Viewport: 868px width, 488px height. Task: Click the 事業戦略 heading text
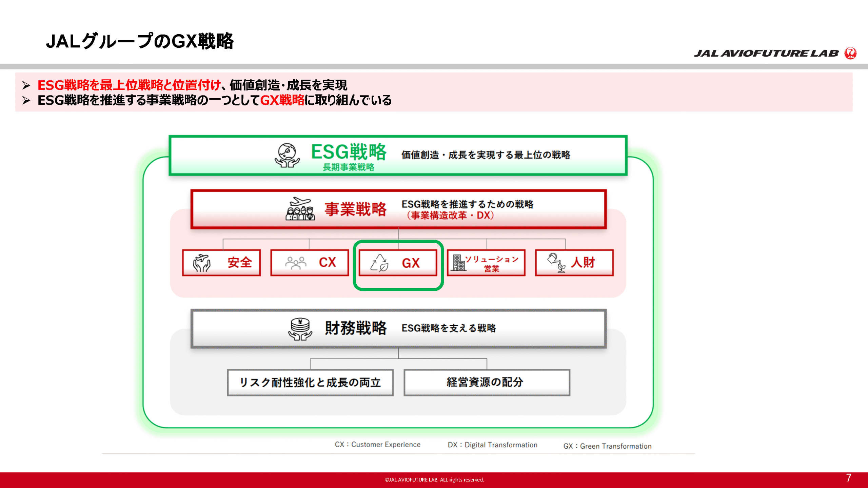(356, 209)
